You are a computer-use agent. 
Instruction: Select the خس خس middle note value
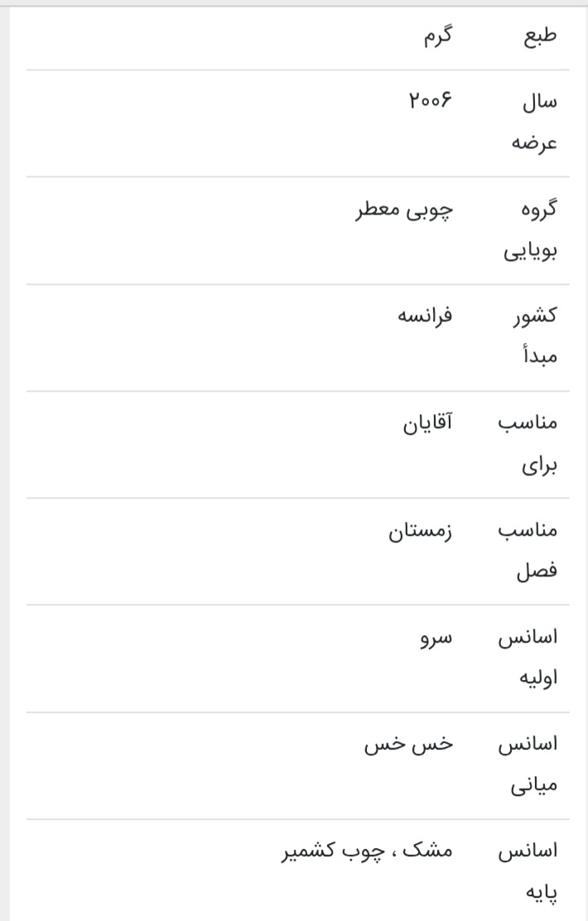point(409,744)
